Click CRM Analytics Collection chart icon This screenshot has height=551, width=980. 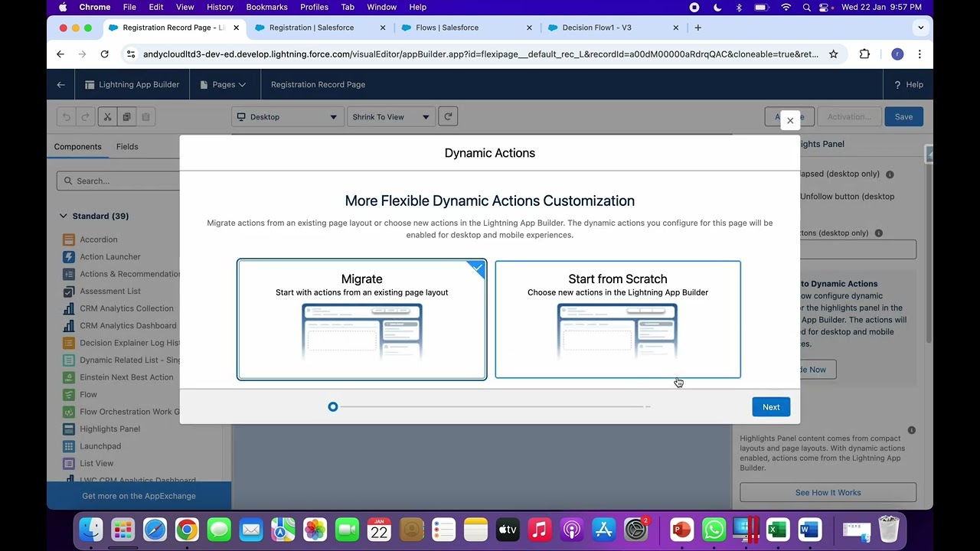[x=68, y=308]
